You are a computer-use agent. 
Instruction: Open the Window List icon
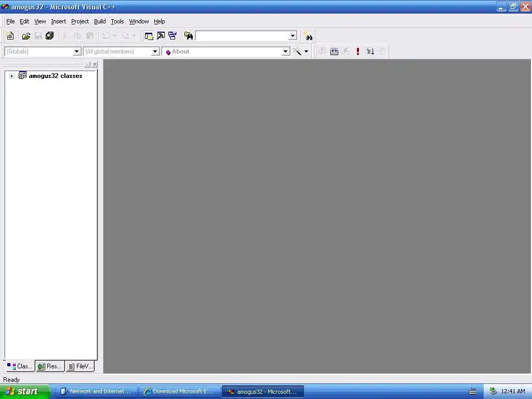[172, 36]
